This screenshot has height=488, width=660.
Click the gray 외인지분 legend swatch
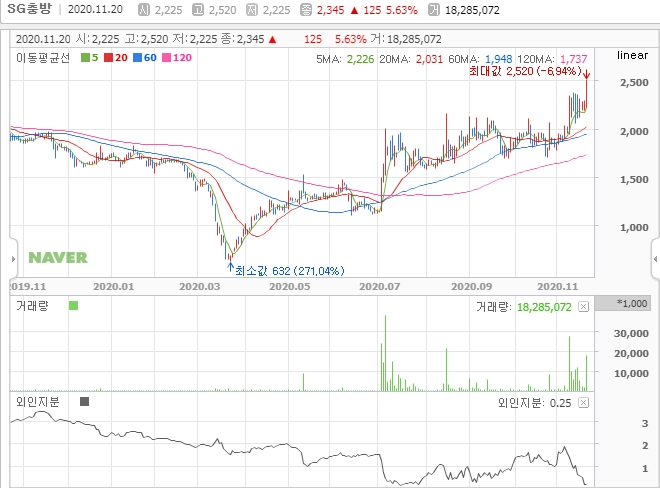click(84, 402)
